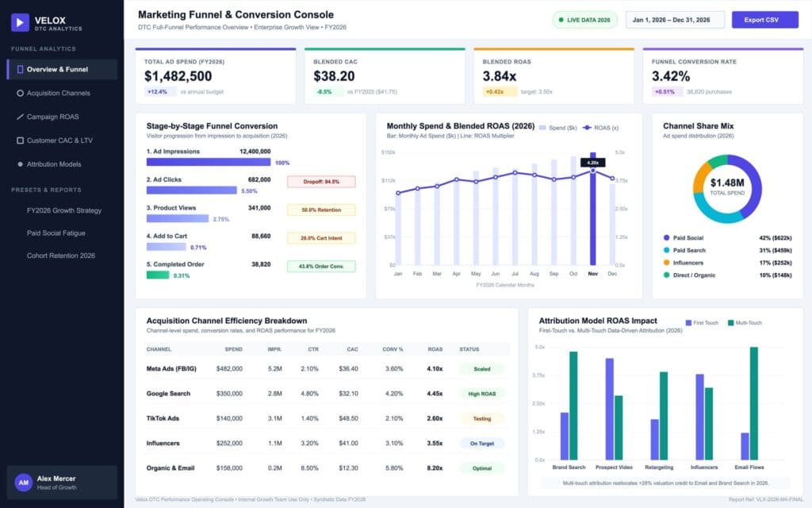Click the Campaign ROAS line icon
Image resolution: width=812 pixels, height=508 pixels.
coord(20,117)
